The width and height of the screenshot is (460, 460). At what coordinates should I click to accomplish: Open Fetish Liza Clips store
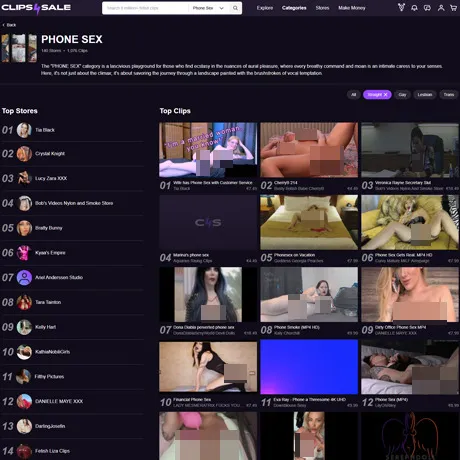tap(52, 451)
